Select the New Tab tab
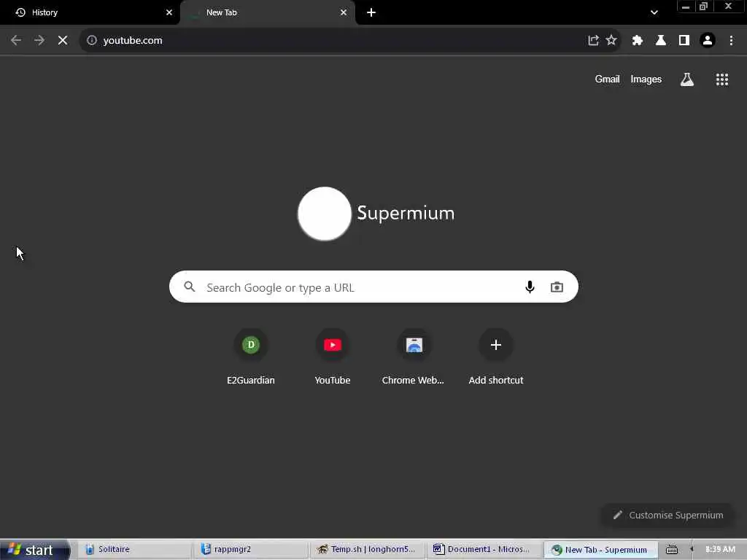 267,12
